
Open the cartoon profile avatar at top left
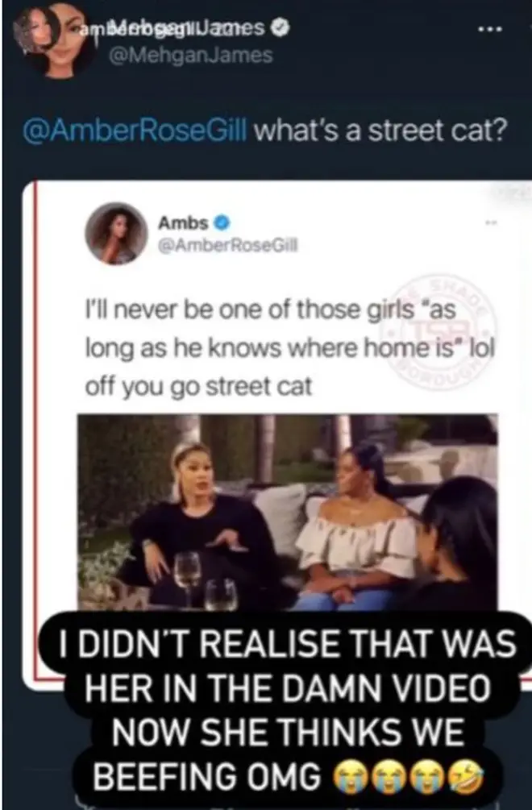[x=56, y=40]
